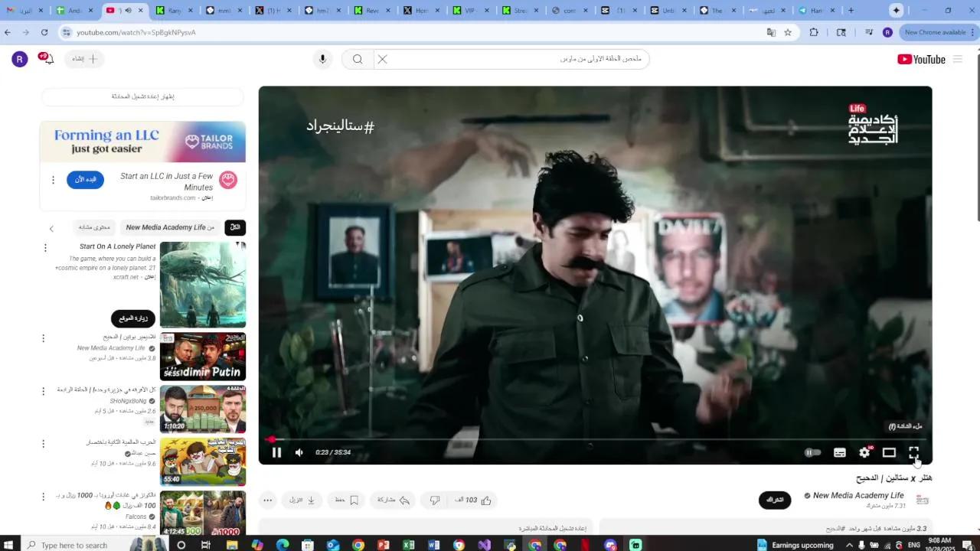Go to YouTube home via logo
Viewport: 980px width, 551px height.
[921, 59]
